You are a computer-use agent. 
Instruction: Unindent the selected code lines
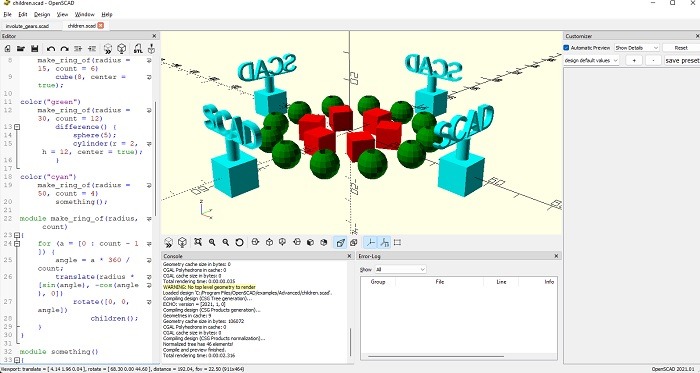78,49
